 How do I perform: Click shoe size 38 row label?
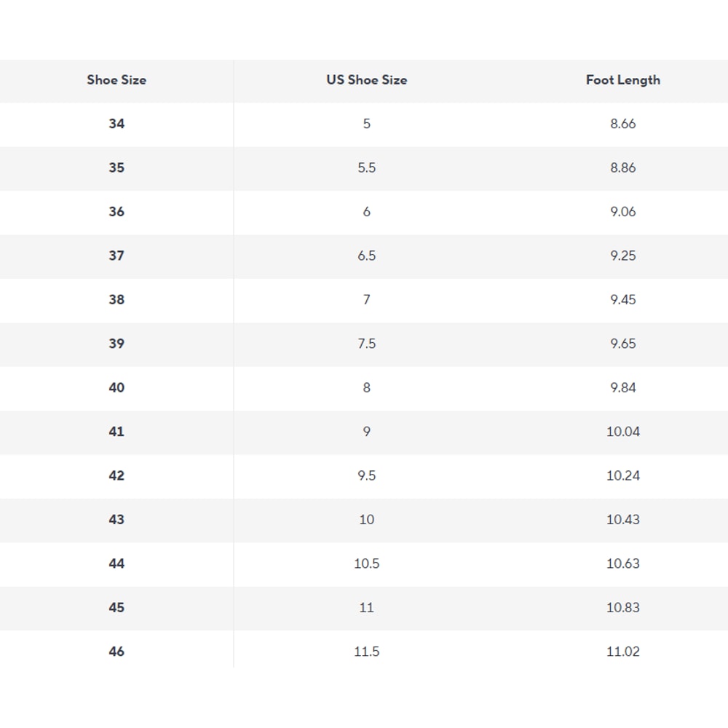pyautogui.click(x=116, y=299)
